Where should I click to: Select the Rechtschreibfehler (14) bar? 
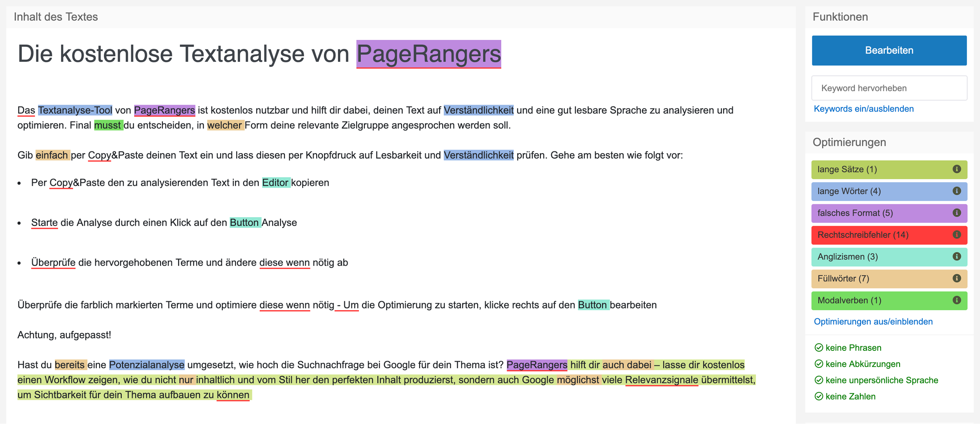tap(889, 235)
